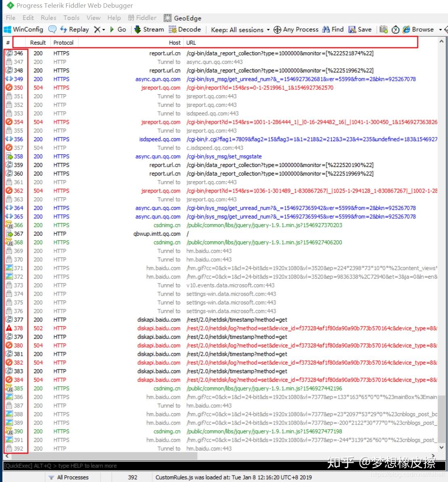448x482 pixels.
Task: Click the timer stopwatch toolbar icon
Action: click(395, 30)
